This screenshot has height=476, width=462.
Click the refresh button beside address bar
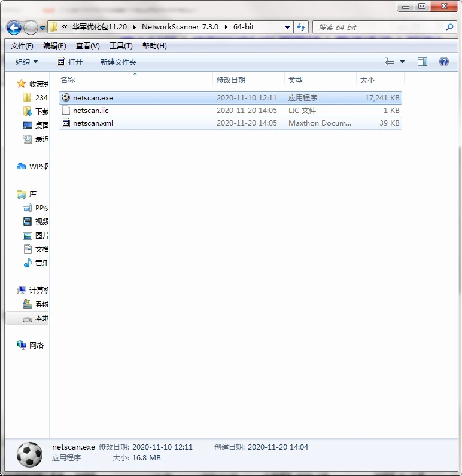[x=302, y=27]
